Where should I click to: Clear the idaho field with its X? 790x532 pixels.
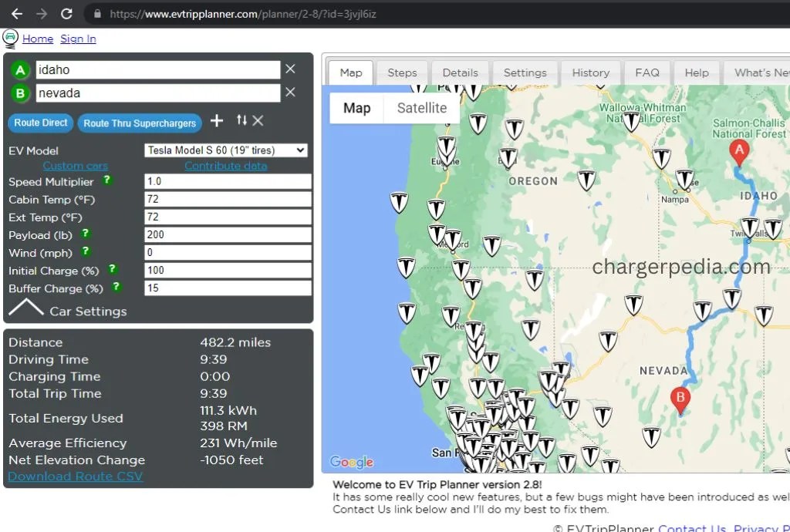point(290,69)
